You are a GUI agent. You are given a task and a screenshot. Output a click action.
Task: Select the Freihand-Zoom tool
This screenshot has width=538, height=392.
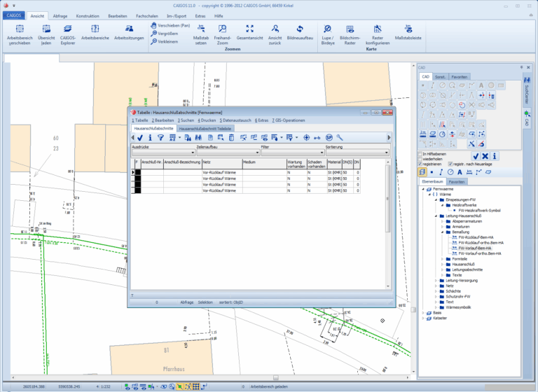tap(222, 29)
